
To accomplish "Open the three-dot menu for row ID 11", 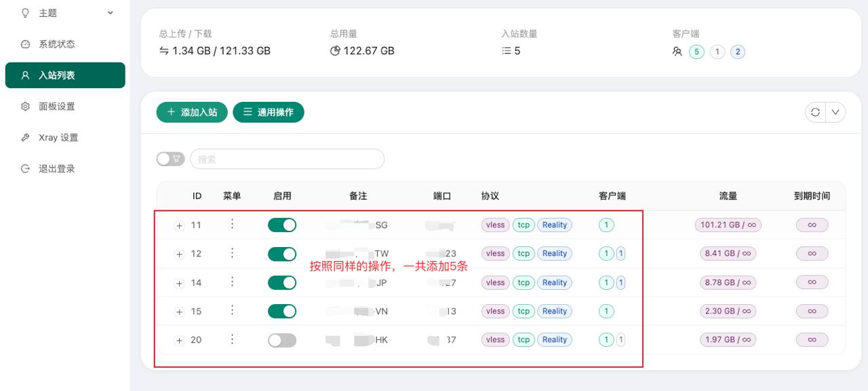I will 232,225.
